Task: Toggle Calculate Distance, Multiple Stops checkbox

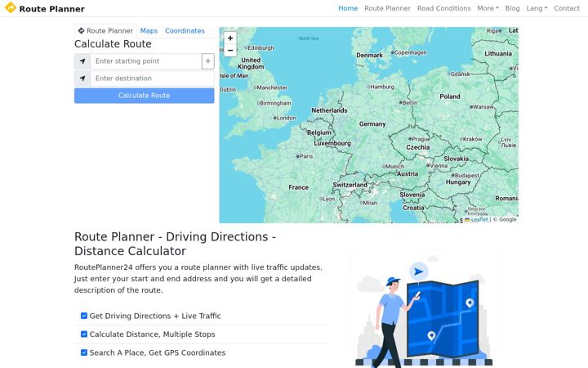Action: click(x=84, y=334)
